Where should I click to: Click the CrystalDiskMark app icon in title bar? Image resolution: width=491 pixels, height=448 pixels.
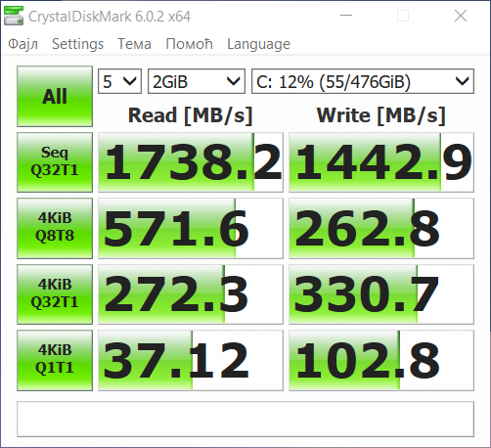click(14, 16)
